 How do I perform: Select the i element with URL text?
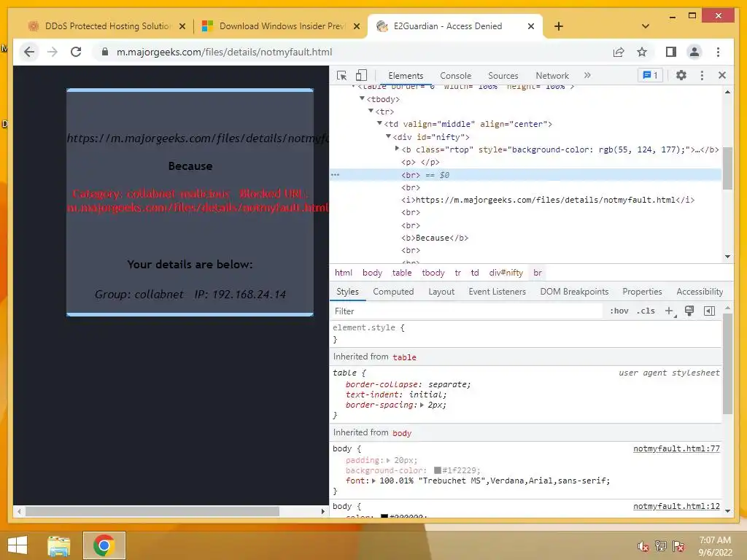coord(548,200)
